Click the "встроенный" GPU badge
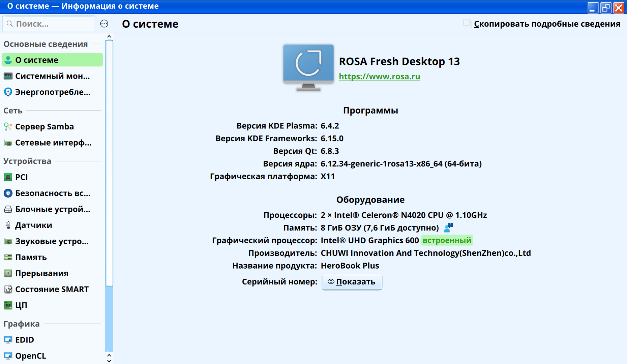This screenshot has width=627, height=364. tap(447, 240)
